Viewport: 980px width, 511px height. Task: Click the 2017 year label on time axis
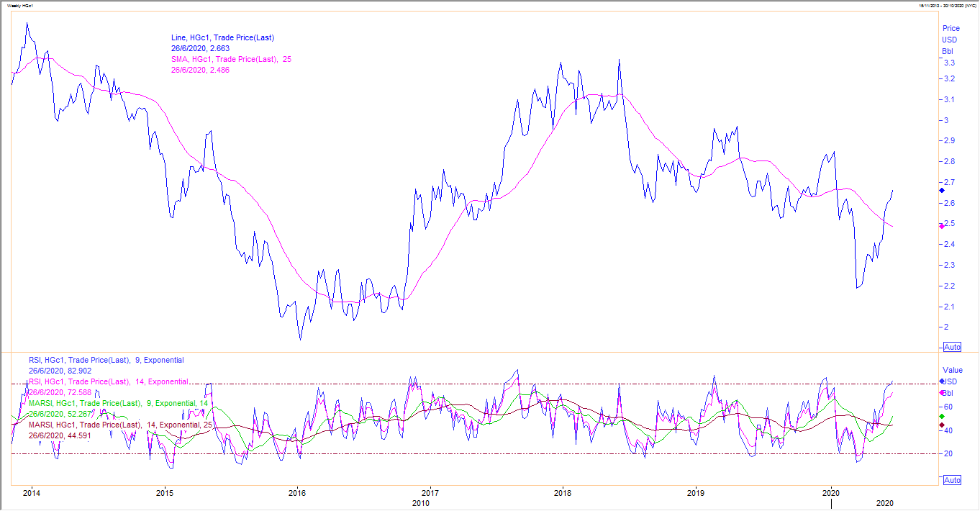coord(430,493)
